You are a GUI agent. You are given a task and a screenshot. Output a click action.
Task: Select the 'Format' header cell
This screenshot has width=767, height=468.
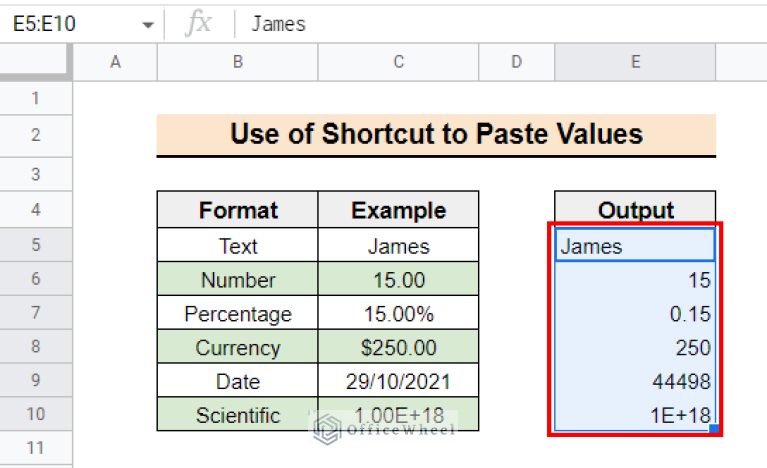click(238, 211)
